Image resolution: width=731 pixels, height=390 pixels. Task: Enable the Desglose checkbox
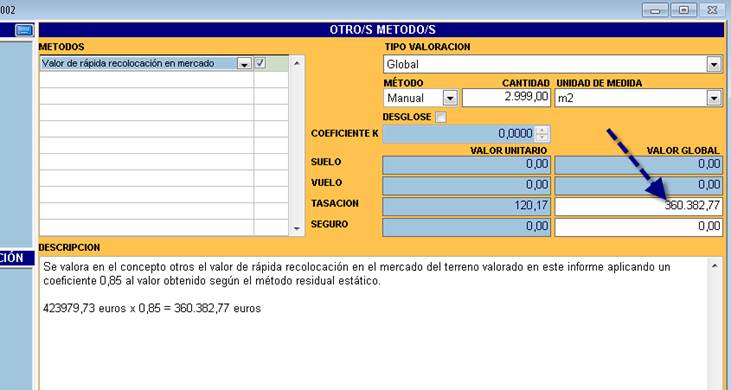[x=441, y=117]
